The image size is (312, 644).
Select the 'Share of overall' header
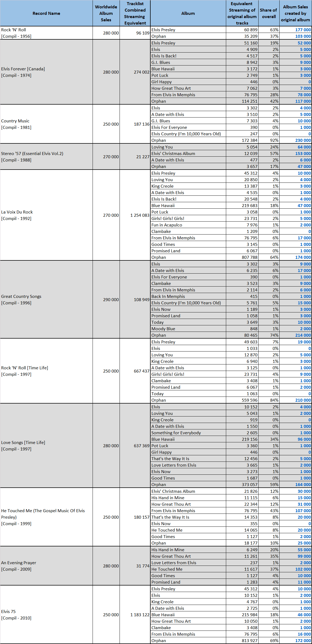pos(269,13)
